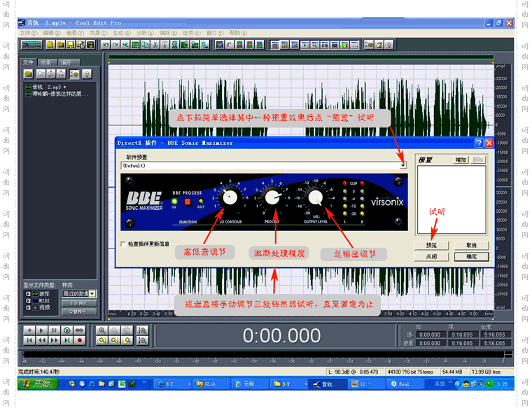Click the vertical zoom in icon
The width and height of the screenshot is (532, 408).
pos(143,330)
